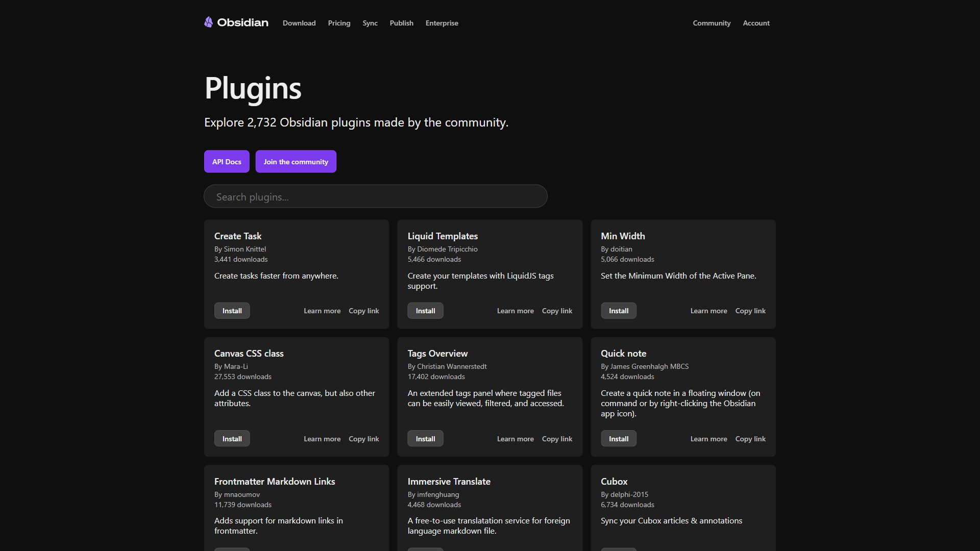Viewport: 980px width, 551px height.
Task: Install the Canvas CSS class plugin
Action: pos(232,439)
